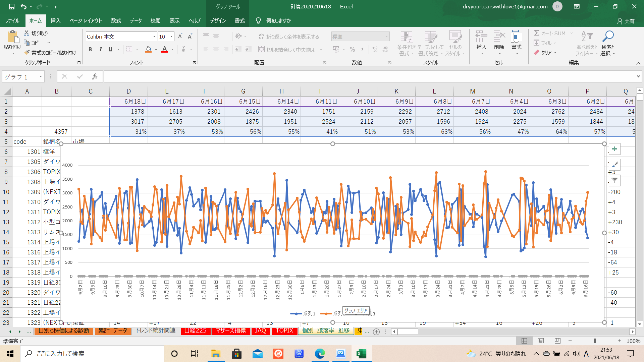Click the Windows search box
644x362 pixels.
click(x=92, y=354)
